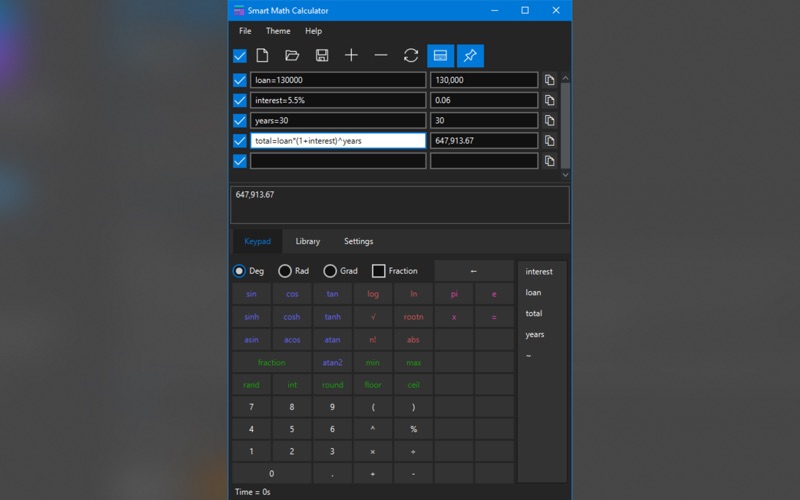800x500 pixels.
Task: Click the total=loan*(1+interest)^years expression field
Action: [338, 141]
